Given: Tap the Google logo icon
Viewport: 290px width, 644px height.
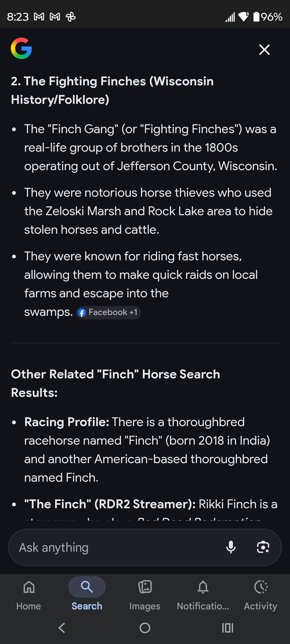Looking at the screenshot, I should pyautogui.click(x=21, y=49).
